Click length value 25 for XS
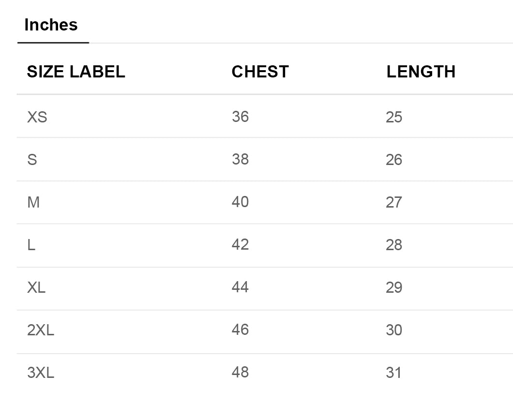 click(394, 117)
